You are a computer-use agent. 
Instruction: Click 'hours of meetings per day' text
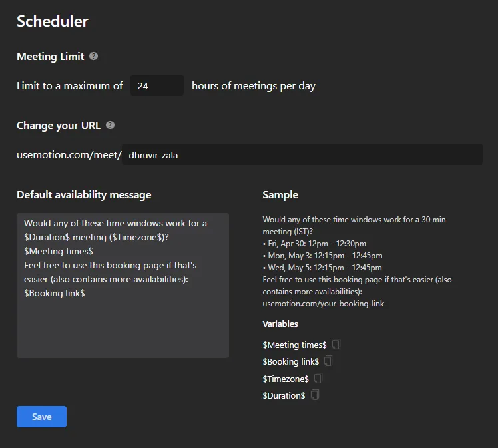click(254, 86)
